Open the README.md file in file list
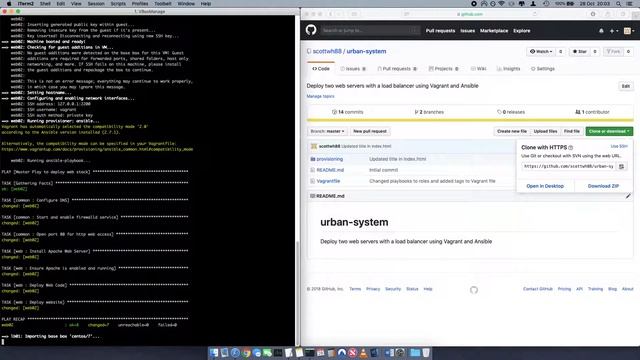Image resolution: width=640 pixels, height=360 pixels. tap(330, 170)
